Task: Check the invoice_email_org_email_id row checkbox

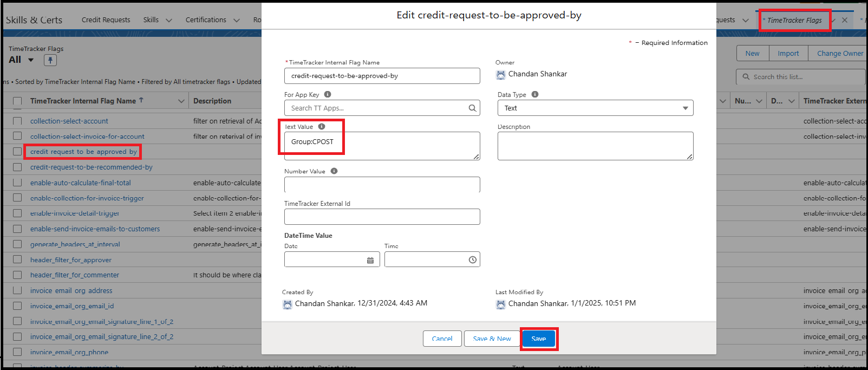Action: (17, 306)
